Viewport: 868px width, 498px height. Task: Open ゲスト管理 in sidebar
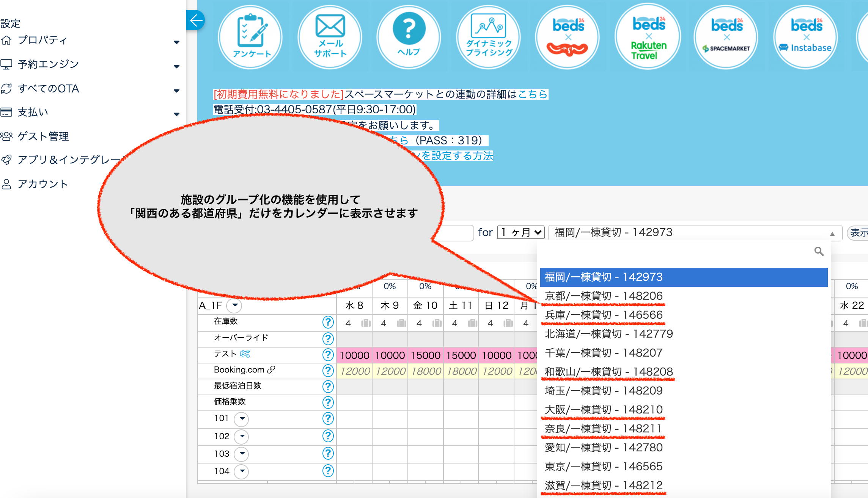(x=43, y=136)
